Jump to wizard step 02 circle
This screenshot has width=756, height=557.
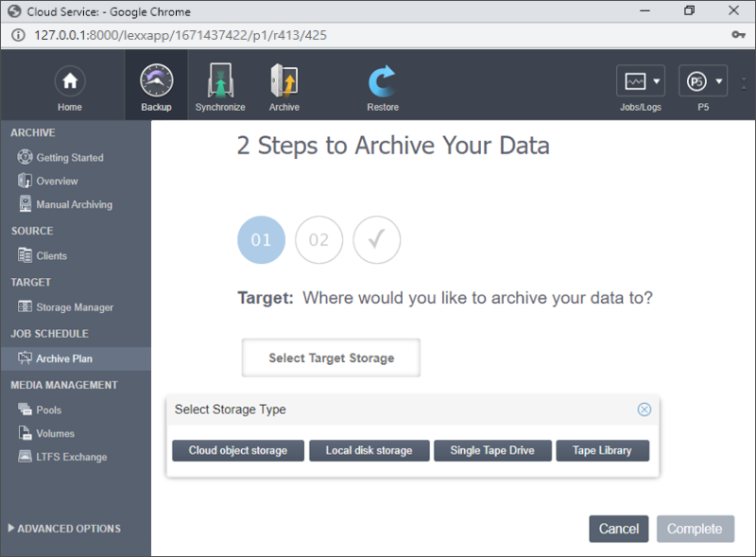[318, 240]
